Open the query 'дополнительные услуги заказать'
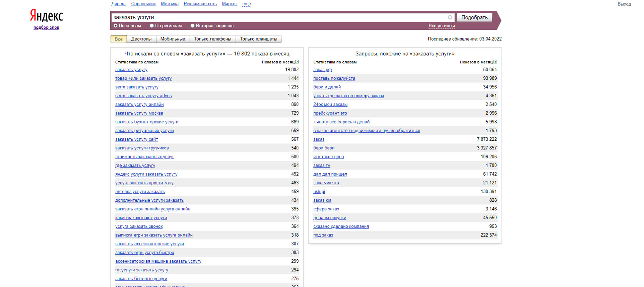Image resolution: width=644 pixels, height=287 pixels. click(149, 200)
